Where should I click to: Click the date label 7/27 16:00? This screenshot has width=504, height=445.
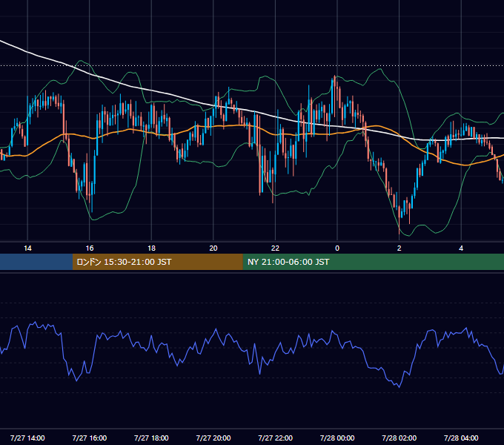click(90, 438)
